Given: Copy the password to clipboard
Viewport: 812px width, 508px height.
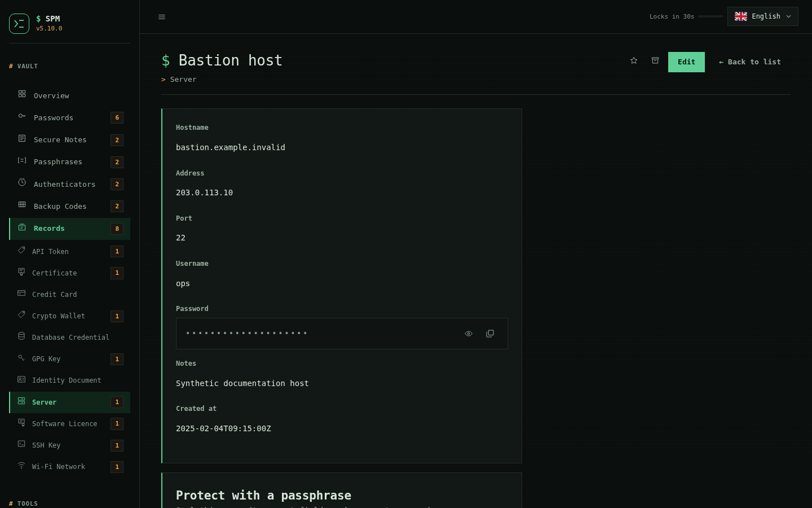Looking at the screenshot, I should point(490,334).
